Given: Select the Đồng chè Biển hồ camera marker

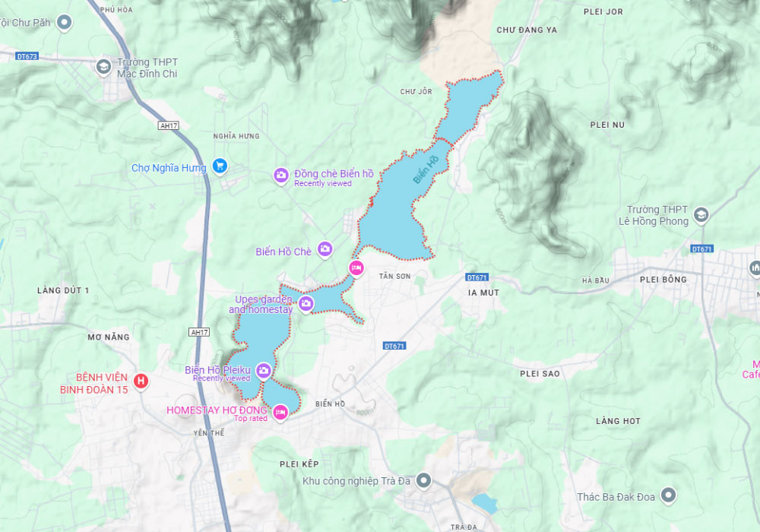Looking at the screenshot, I should [x=281, y=175].
